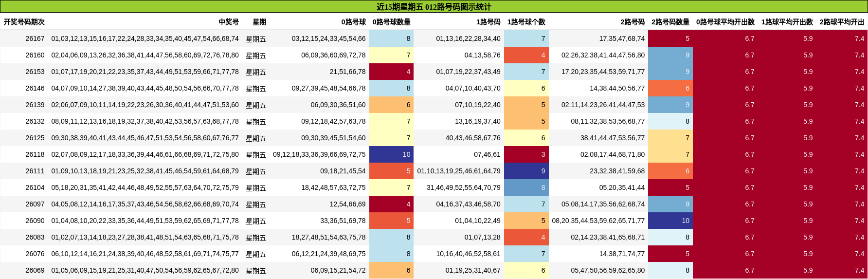
Task: Click 星期五 in row 26167
Action: click(x=256, y=39)
